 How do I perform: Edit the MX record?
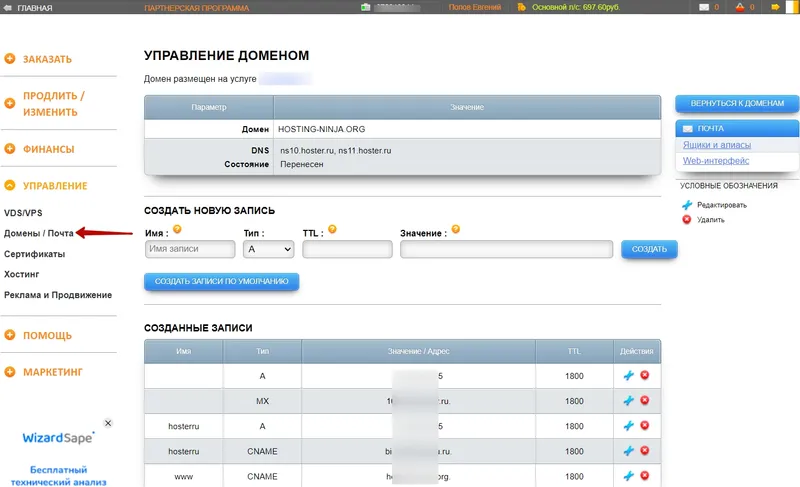click(629, 401)
